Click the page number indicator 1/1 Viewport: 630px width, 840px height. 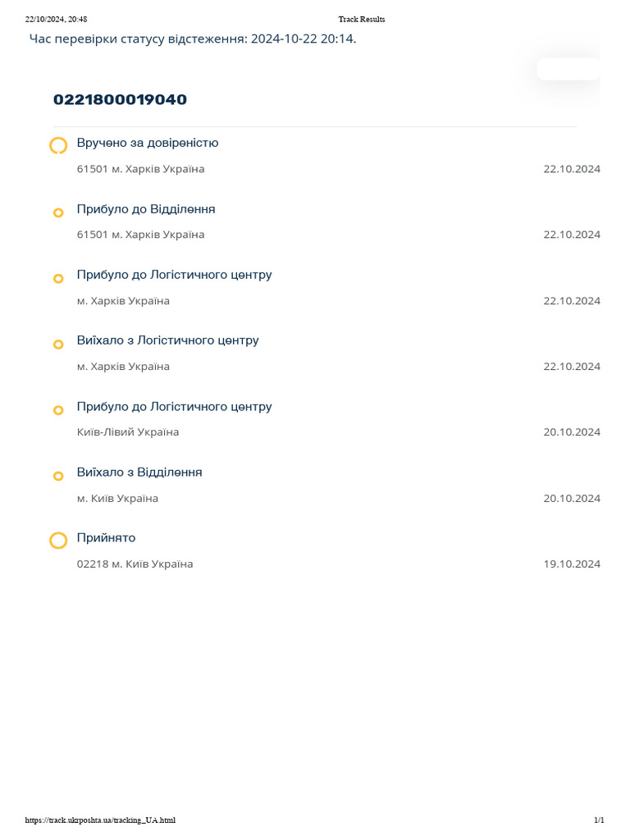(599, 820)
